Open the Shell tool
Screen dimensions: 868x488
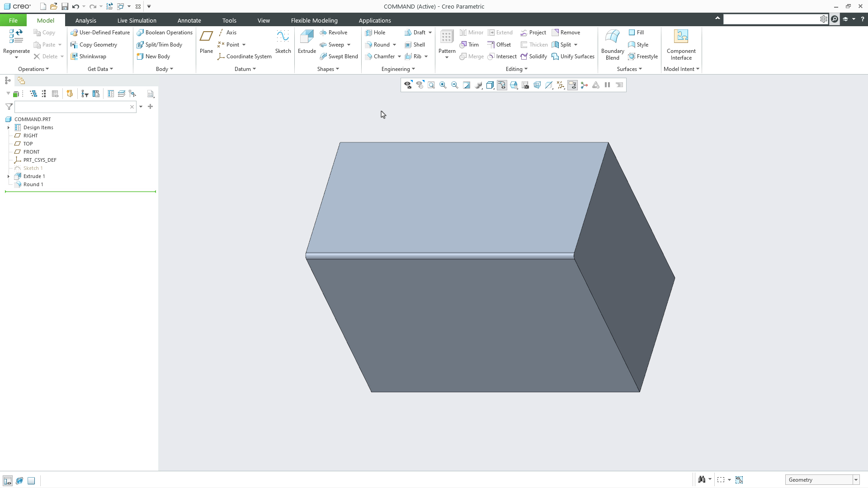tap(415, 44)
